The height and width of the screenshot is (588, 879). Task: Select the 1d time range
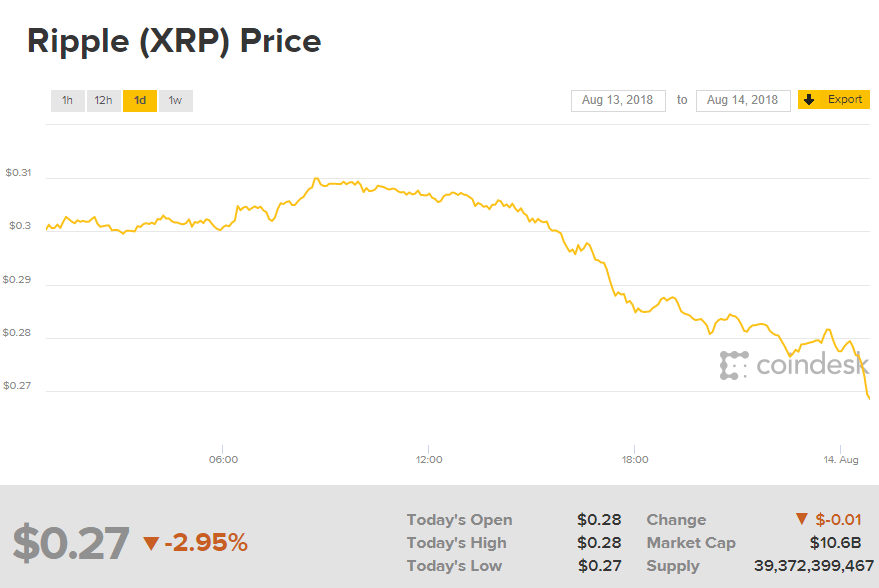[x=140, y=100]
